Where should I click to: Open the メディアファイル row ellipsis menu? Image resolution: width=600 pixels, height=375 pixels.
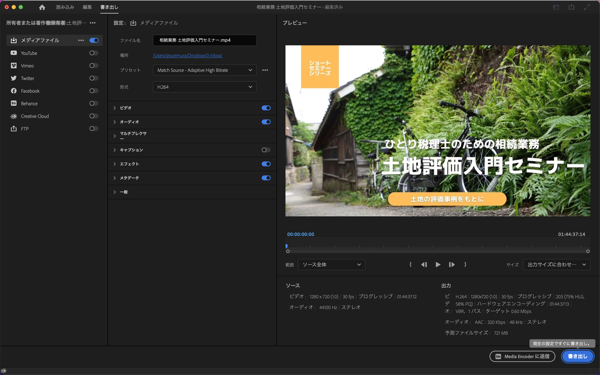[81, 40]
